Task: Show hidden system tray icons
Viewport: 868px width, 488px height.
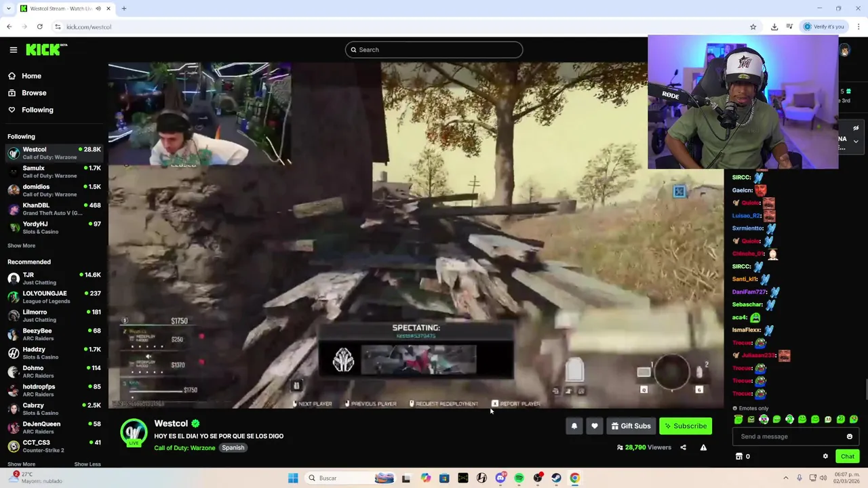Action: [x=786, y=478]
